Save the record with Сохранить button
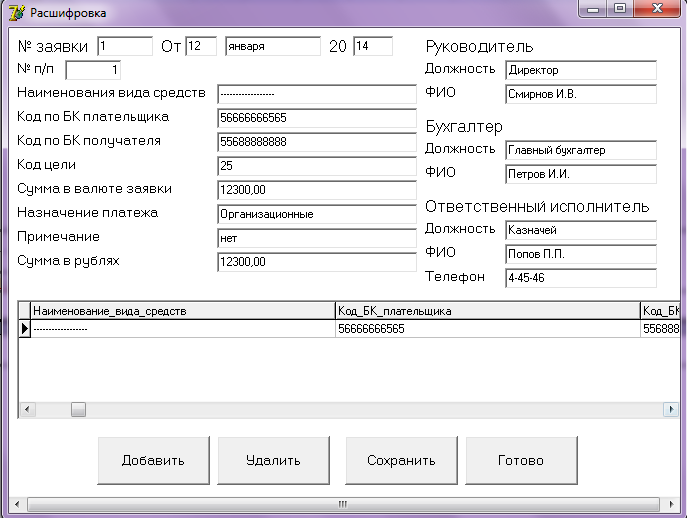687x518 pixels. (x=401, y=460)
